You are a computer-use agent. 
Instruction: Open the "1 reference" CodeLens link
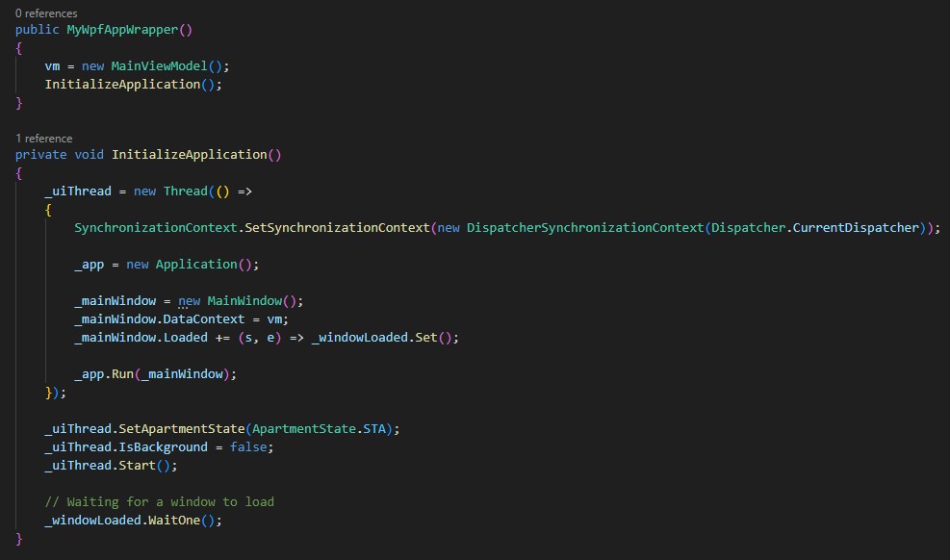[43, 139]
